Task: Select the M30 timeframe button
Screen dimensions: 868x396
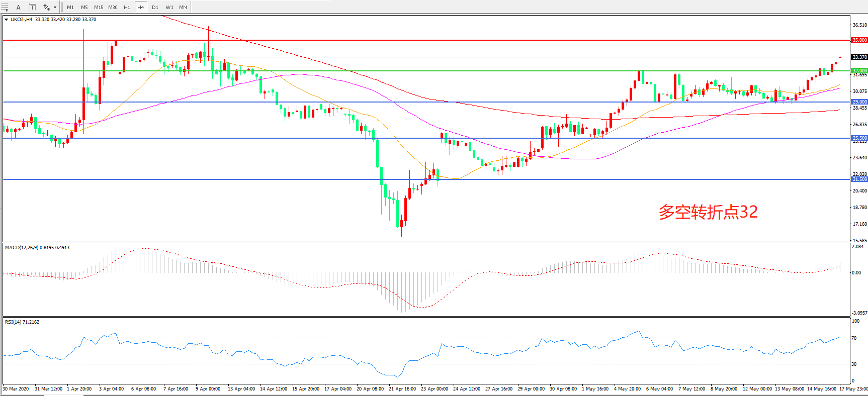Action: [x=113, y=7]
